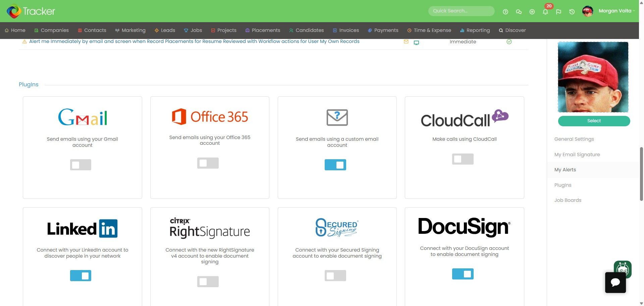Open the Jobs menu
Screen dimensions: 644x306
[193, 30]
